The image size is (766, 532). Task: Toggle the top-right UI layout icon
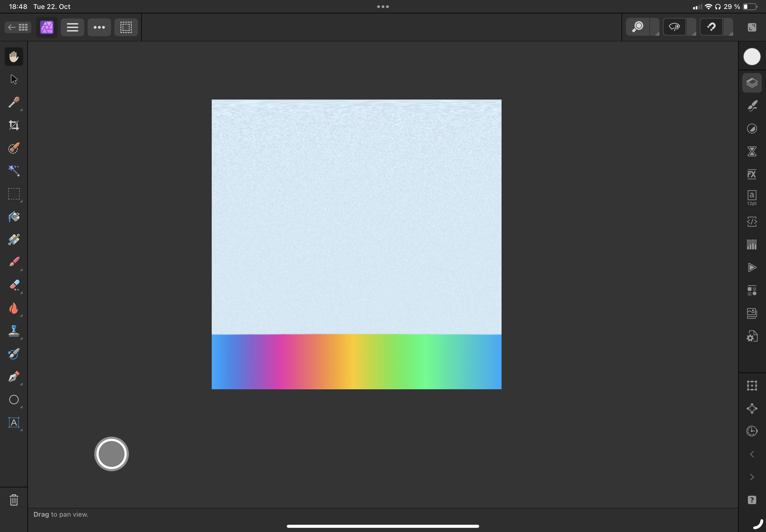[x=752, y=27]
